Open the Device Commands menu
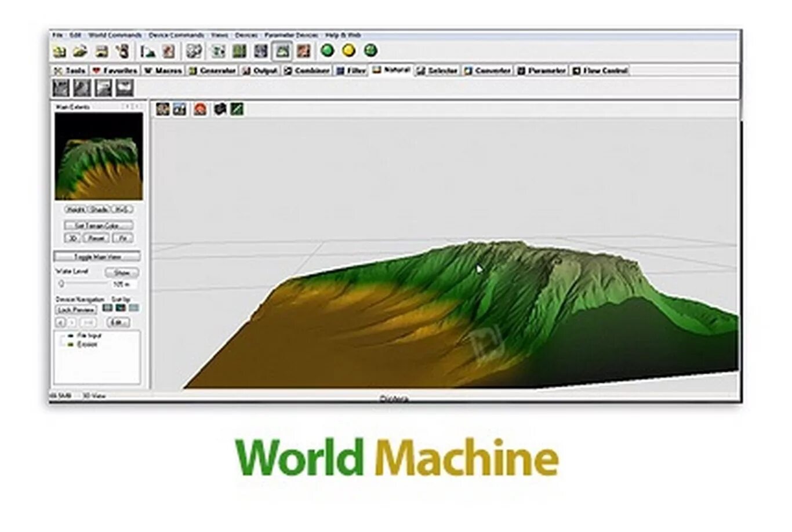The width and height of the screenshot is (792, 532). pos(176,35)
